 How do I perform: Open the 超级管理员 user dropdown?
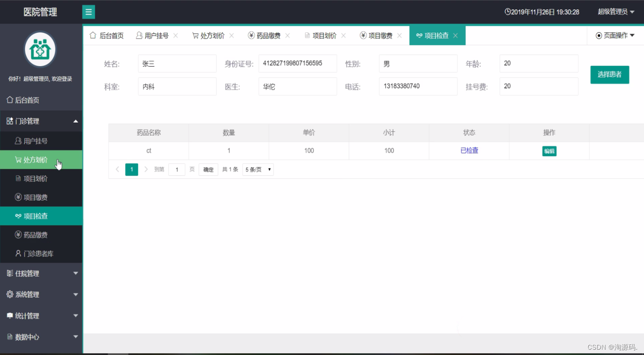(x=616, y=12)
